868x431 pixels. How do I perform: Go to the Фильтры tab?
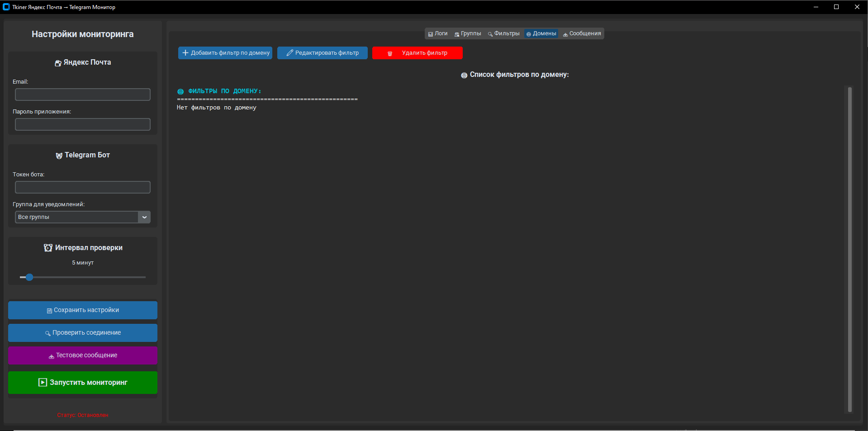(x=503, y=33)
